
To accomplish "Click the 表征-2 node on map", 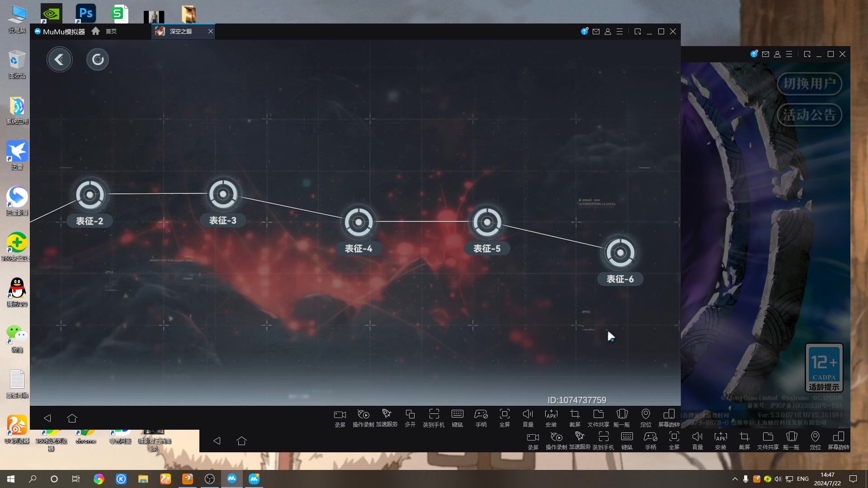I will [x=90, y=194].
